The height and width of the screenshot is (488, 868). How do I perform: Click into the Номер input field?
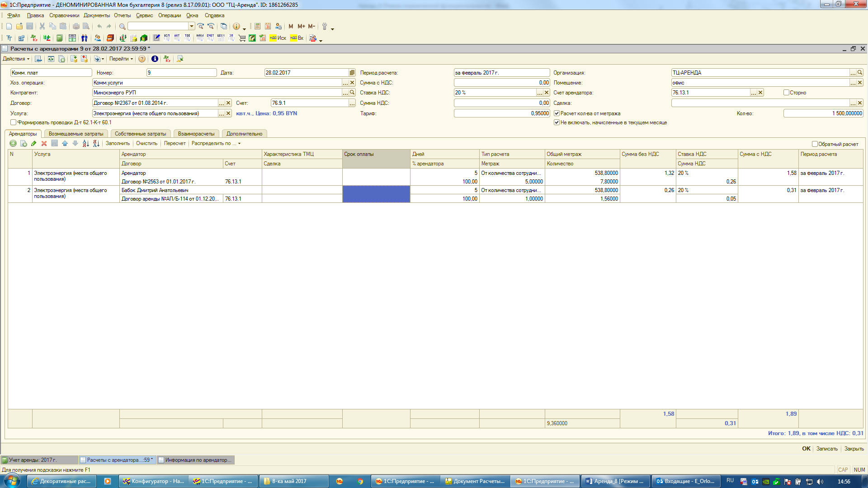point(181,73)
